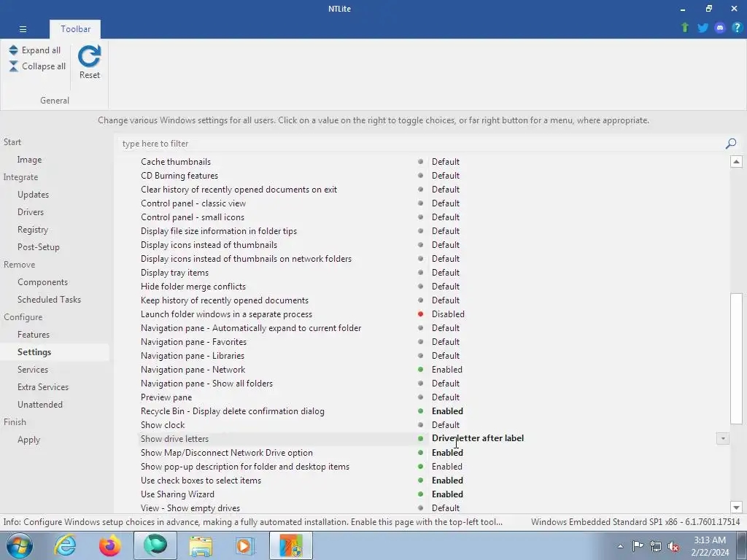Select 'Control panel - small icons' row
This screenshot has width=747, height=560.
(193, 217)
